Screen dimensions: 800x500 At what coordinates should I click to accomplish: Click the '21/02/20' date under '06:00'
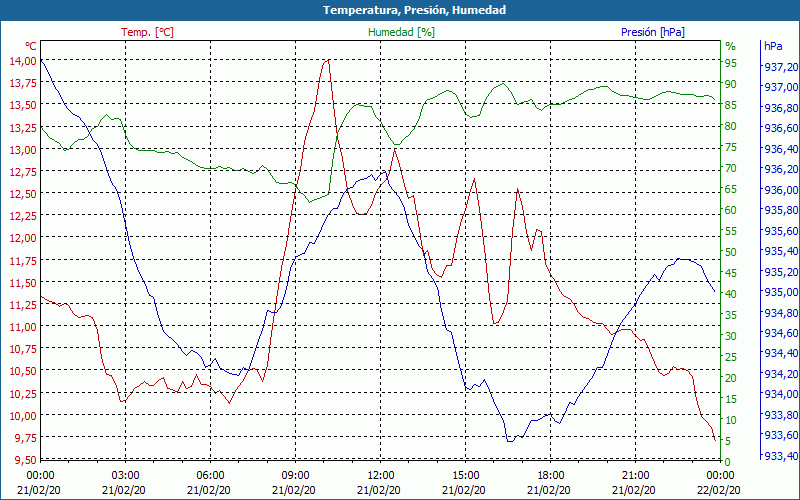click(209, 490)
